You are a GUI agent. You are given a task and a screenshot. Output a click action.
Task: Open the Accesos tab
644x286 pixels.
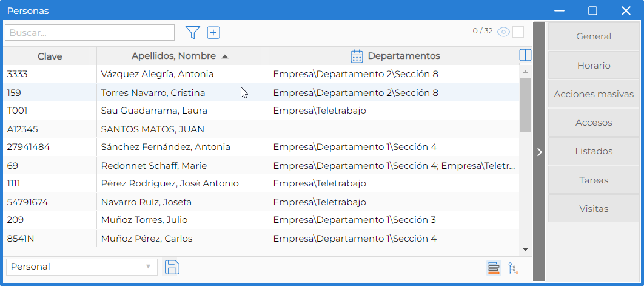click(594, 123)
